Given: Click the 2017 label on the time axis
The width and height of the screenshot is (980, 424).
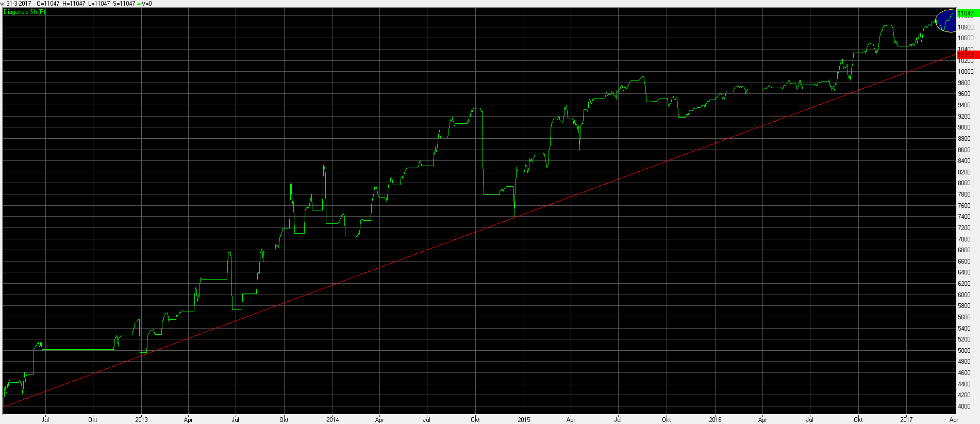Looking at the screenshot, I should pyautogui.click(x=906, y=419).
